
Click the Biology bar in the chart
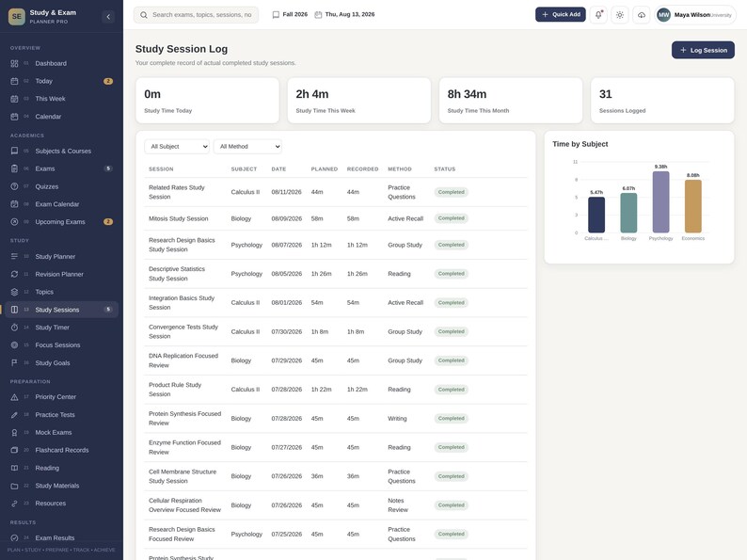(628, 213)
